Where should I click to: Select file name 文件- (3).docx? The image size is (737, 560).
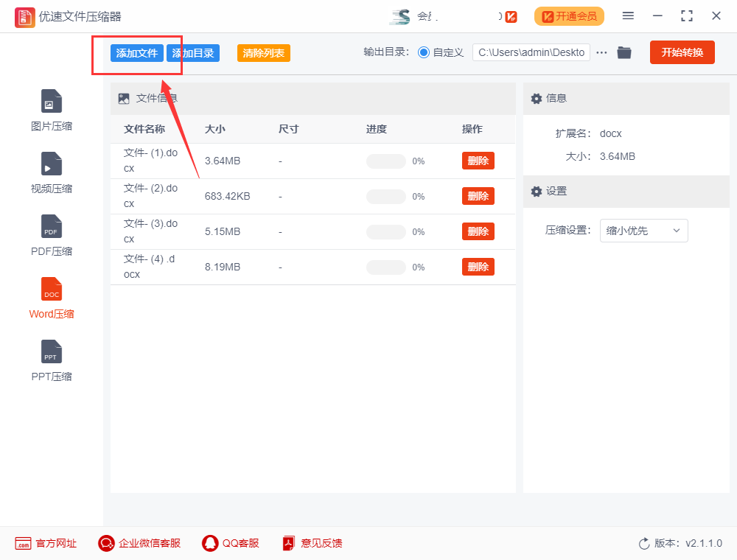pyautogui.click(x=150, y=231)
